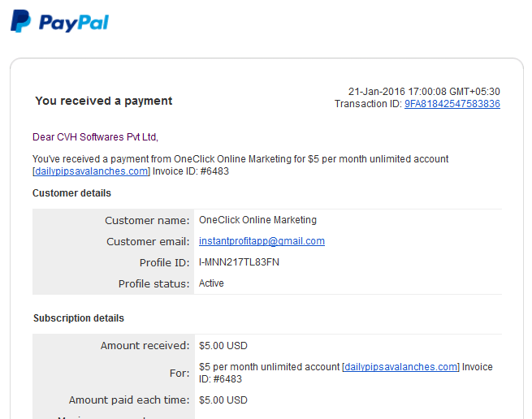Click the Profile status value Active
This screenshot has width=532, height=419.
tap(211, 283)
